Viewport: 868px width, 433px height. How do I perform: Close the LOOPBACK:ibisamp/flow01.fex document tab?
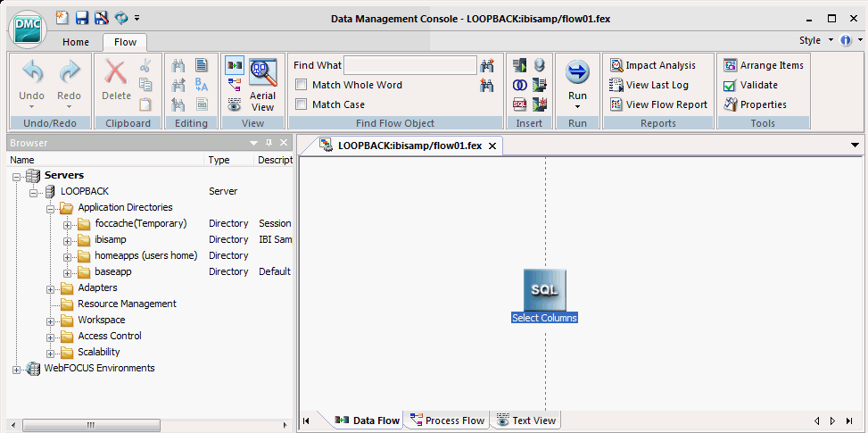click(492, 146)
